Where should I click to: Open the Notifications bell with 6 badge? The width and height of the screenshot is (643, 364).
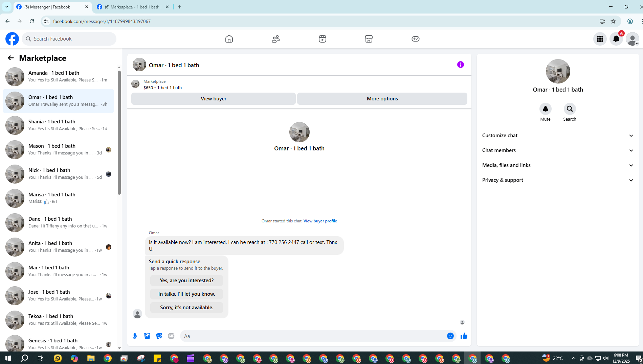[x=616, y=39]
